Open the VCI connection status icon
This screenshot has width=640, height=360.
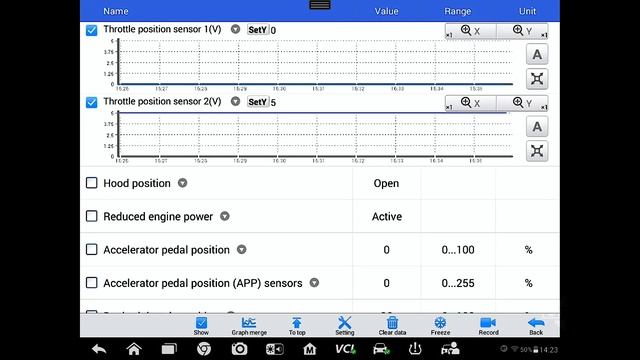click(x=345, y=349)
